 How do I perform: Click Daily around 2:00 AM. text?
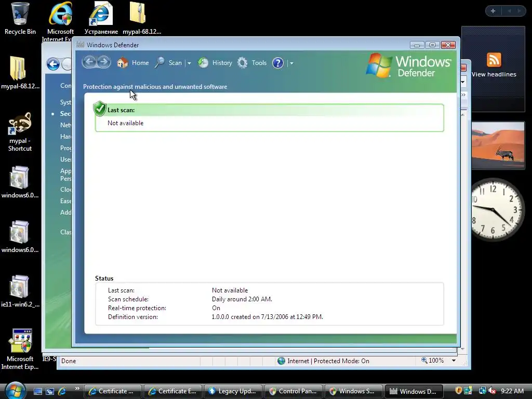242,299
